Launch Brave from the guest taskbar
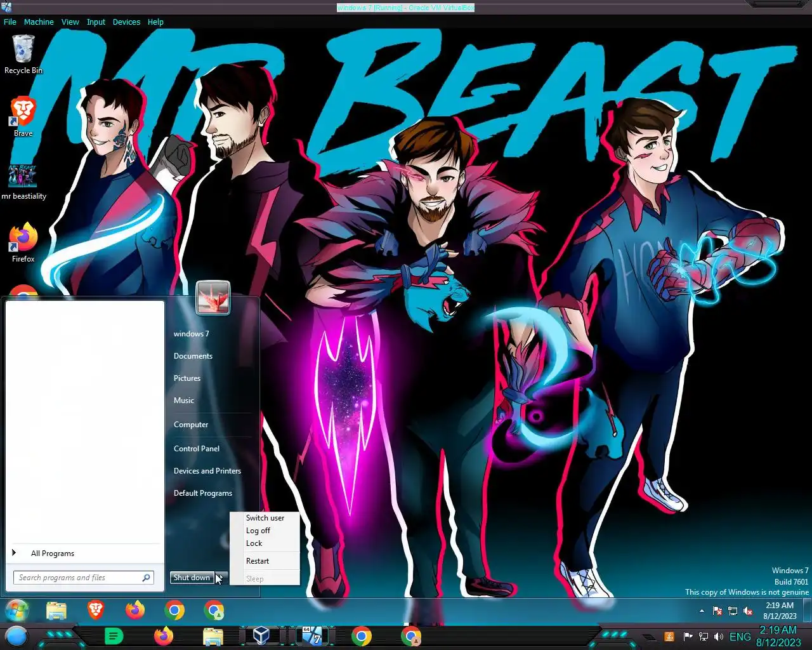This screenshot has width=812, height=650. coord(96,611)
